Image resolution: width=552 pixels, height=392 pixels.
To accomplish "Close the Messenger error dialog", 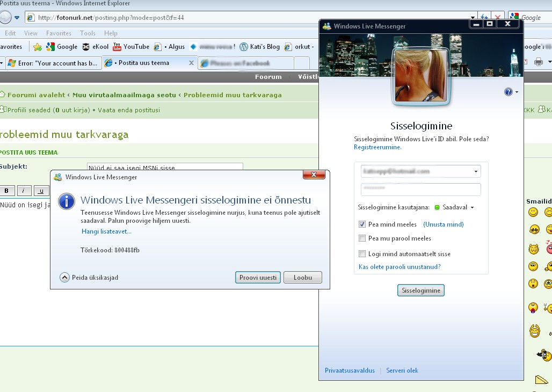I will (314, 175).
